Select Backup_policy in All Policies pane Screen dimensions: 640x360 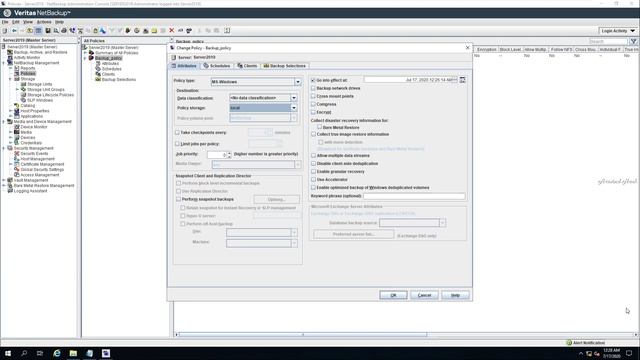108,58
